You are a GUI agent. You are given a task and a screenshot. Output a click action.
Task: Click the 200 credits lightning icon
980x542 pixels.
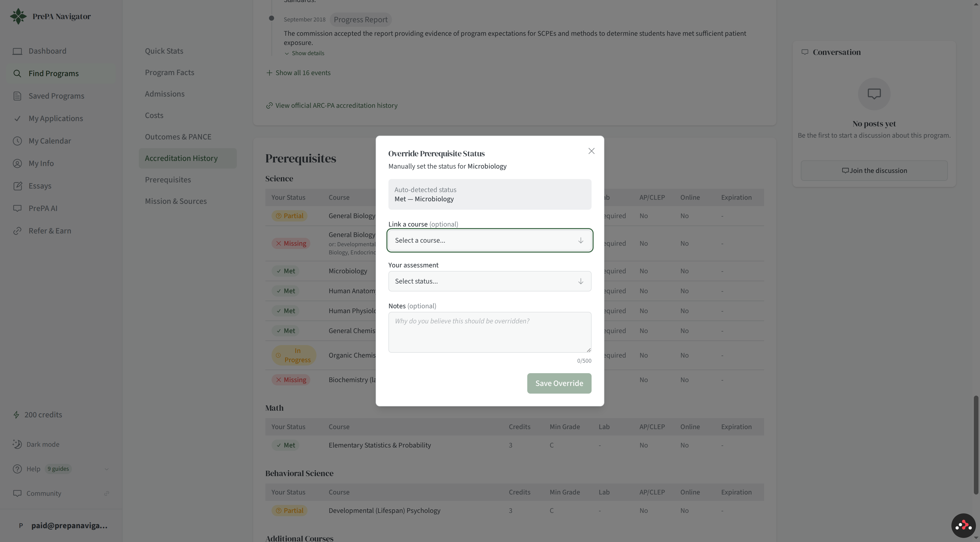[x=16, y=415]
